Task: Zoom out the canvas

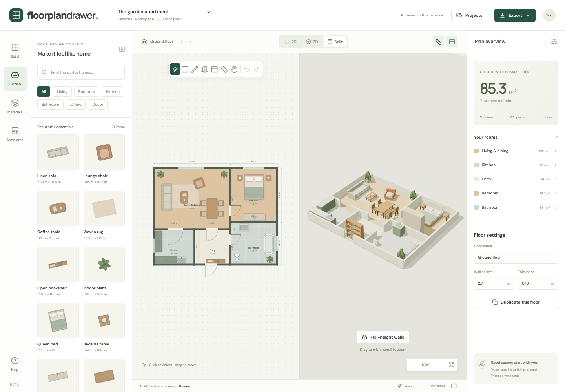Action: pyautogui.click(x=413, y=365)
